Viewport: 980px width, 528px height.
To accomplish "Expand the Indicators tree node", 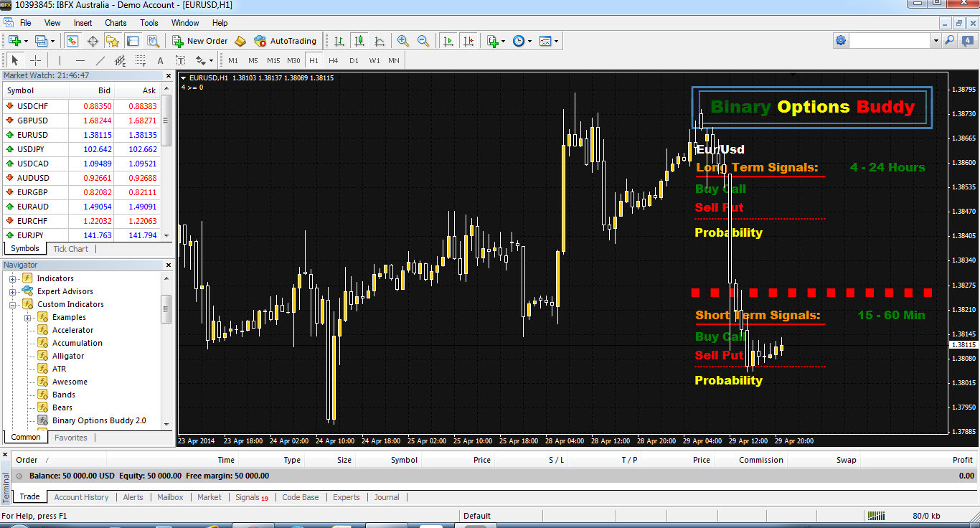I will (x=12, y=278).
